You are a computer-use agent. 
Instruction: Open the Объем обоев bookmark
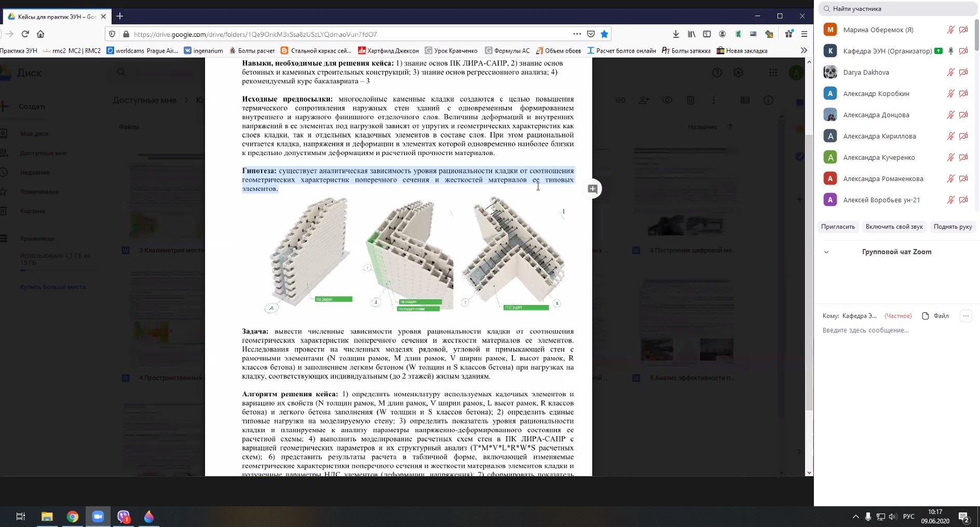pos(558,51)
